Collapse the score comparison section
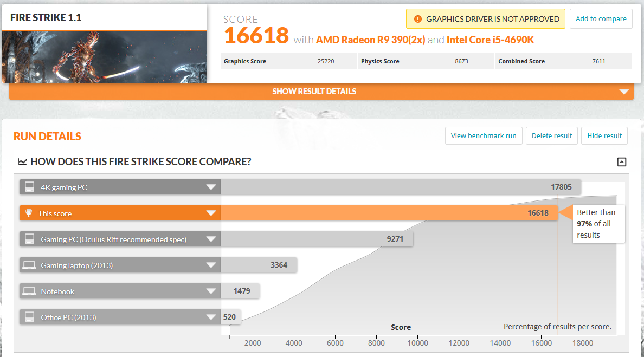This screenshot has width=644, height=357. pyautogui.click(x=622, y=161)
